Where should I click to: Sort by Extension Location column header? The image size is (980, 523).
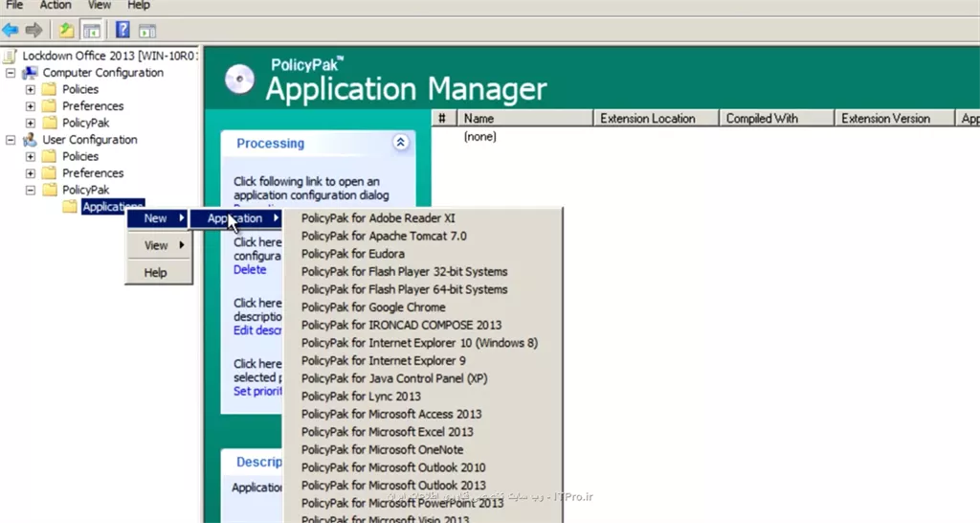657,118
